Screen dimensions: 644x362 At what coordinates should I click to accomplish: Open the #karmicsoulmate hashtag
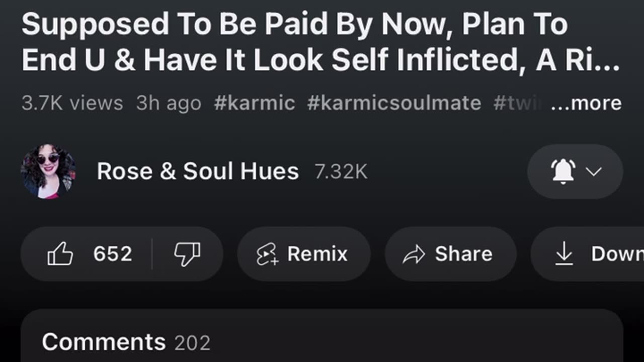[x=394, y=103]
